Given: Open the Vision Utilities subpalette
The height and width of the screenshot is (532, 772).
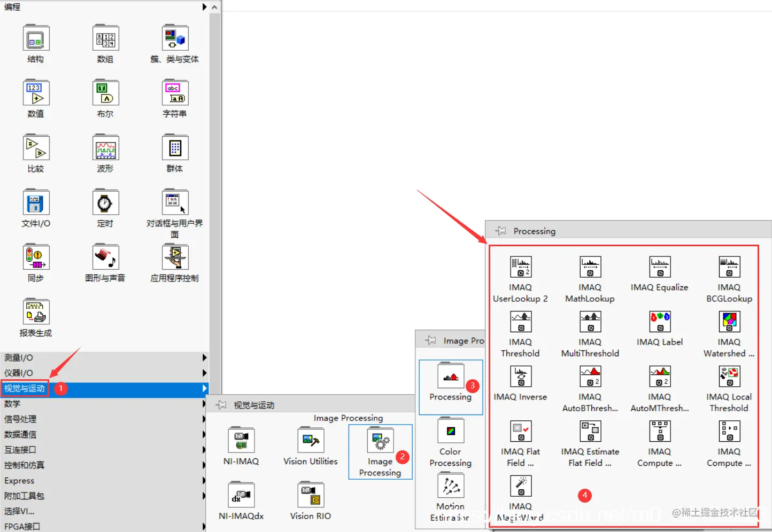Looking at the screenshot, I should pos(311,441).
